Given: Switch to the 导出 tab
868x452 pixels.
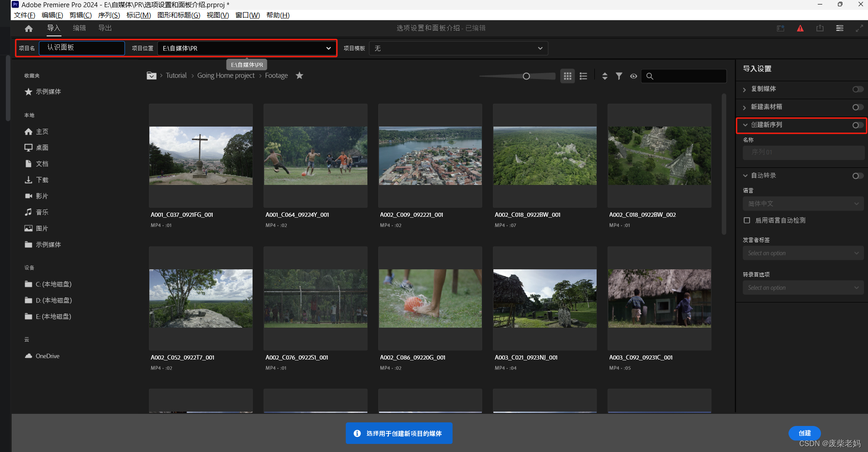Looking at the screenshot, I should (x=105, y=28).
